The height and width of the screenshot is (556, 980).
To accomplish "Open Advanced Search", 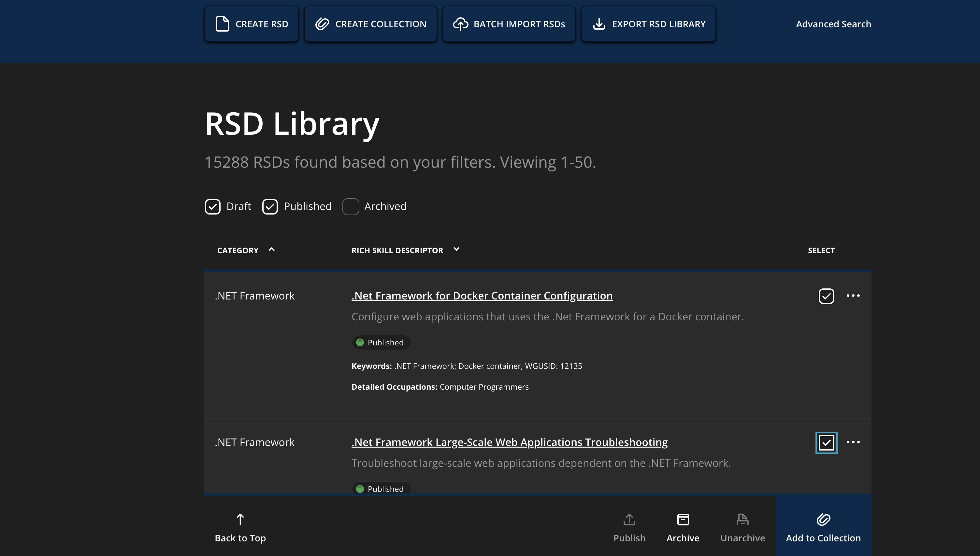I will point(833,24).
